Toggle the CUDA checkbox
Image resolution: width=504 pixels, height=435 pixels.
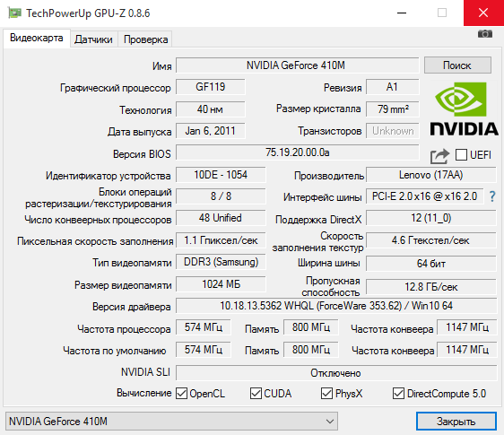coord(256,393)
